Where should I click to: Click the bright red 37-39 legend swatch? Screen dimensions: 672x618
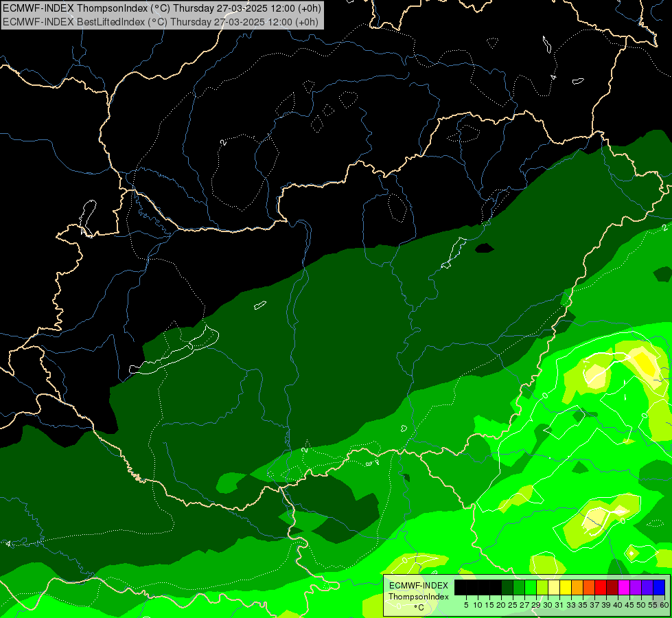[601, 588]
